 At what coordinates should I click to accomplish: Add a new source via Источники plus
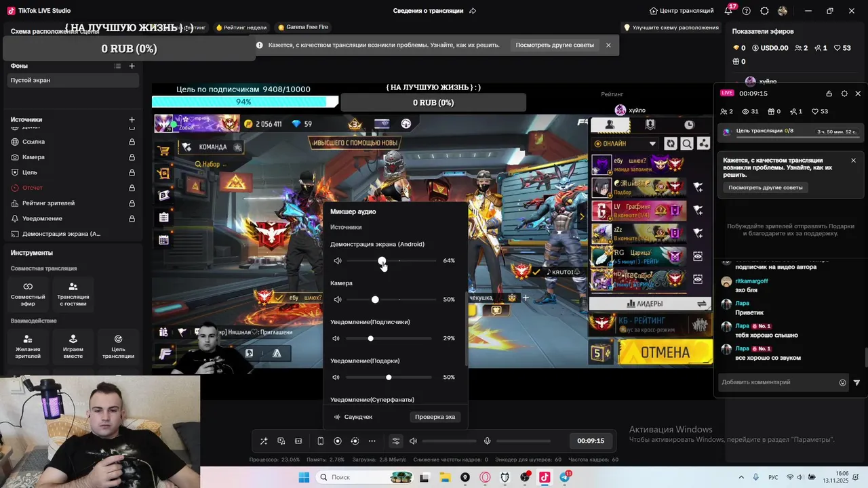[132, 120]
